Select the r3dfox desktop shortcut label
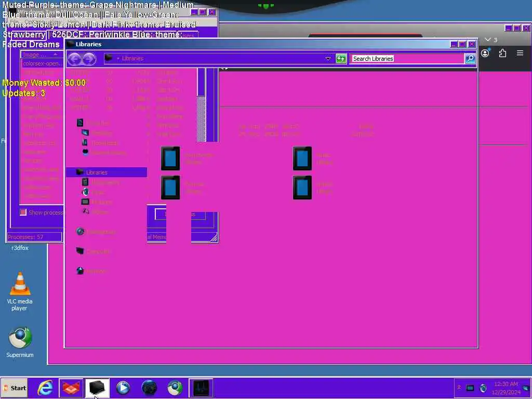Viewport: 532px width, 399px height. 20,248
